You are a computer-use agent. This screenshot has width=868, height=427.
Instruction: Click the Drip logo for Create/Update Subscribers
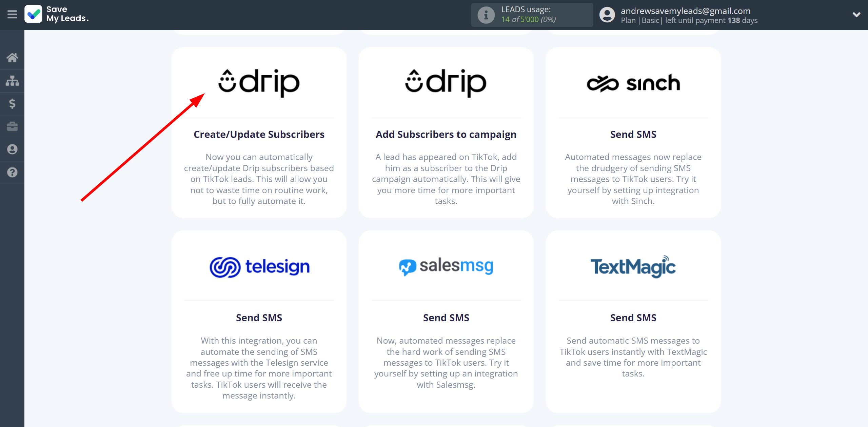pyautogui.click(x=259, y=83)
